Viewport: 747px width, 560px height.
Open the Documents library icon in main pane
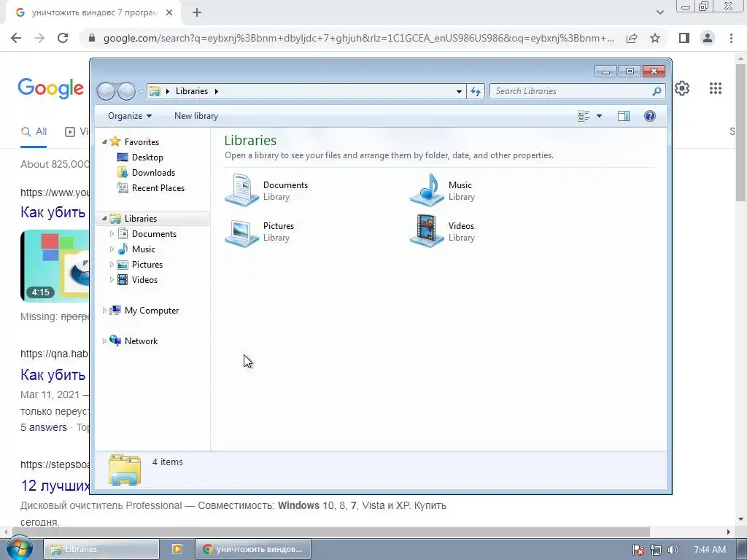click(241, 190)
